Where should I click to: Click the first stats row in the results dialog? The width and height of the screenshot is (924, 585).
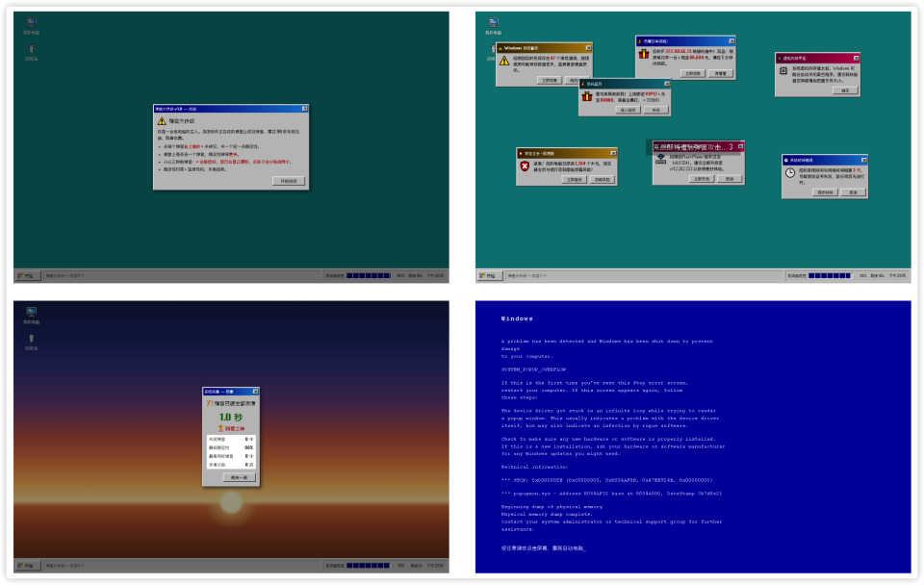click(231, 440)
